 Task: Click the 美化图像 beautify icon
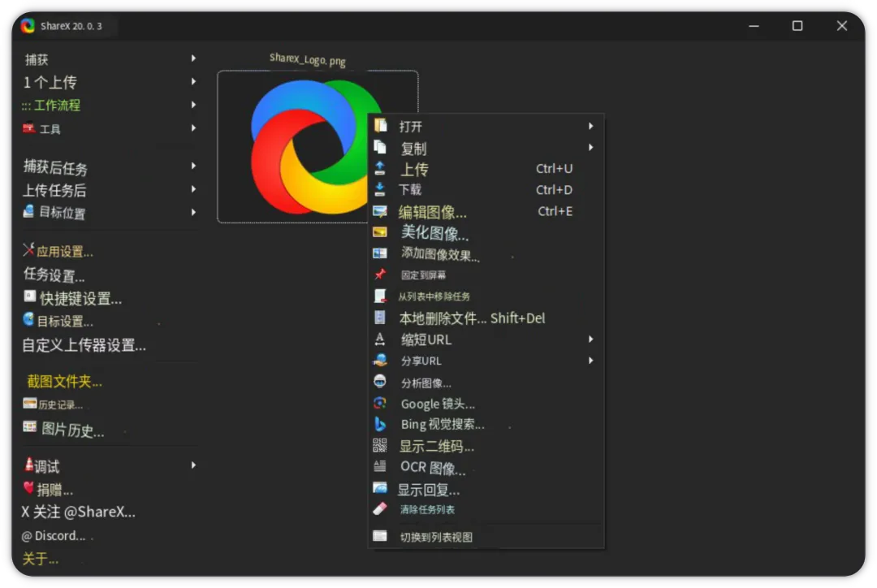point(380,232)
